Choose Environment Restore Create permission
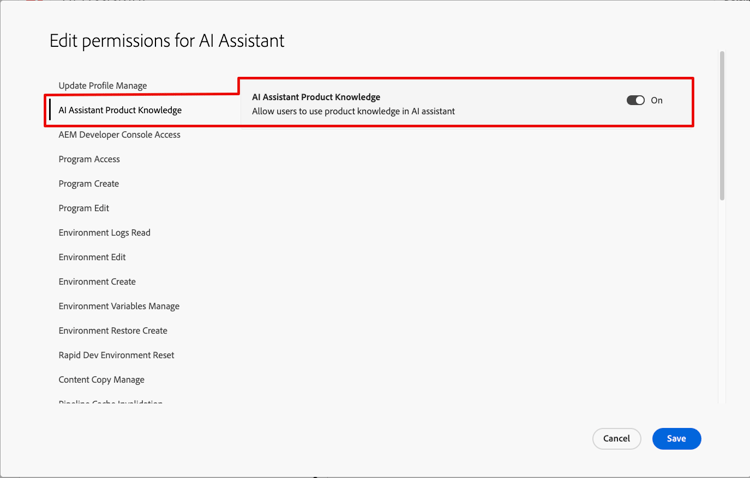The width and height of the screenshot is (750, 478). pos(113,331)
